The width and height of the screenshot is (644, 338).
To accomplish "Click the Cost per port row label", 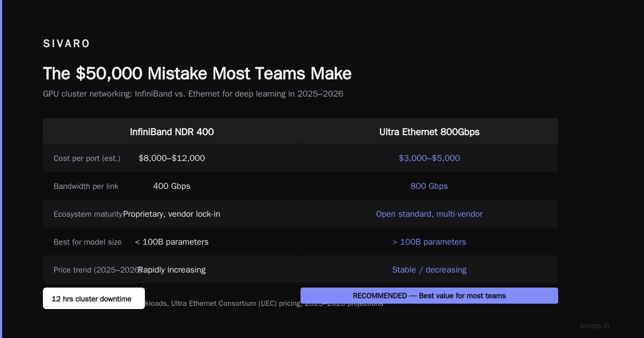I will click(87, 158).
